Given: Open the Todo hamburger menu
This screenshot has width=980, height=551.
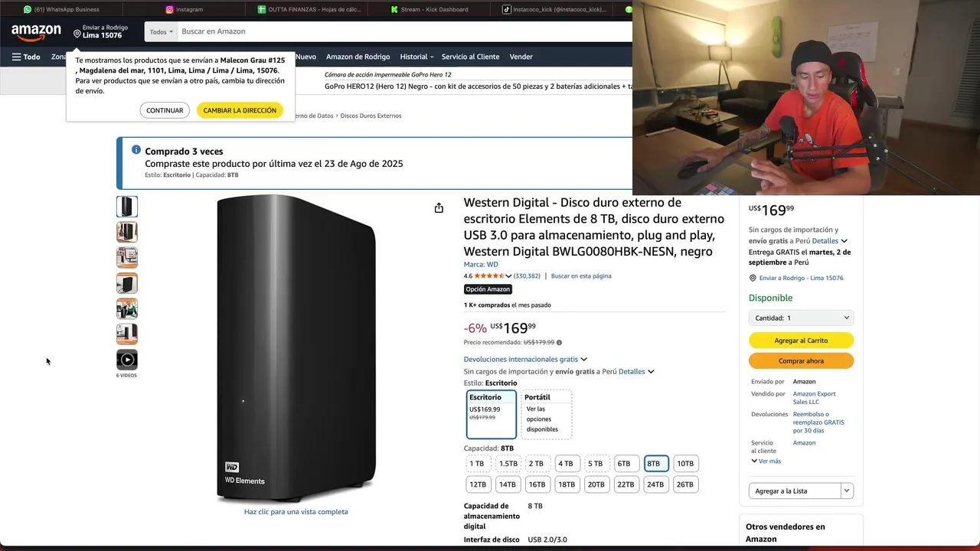Looking at the screenshot, I should pyautogui.click(x=26, y=57).
